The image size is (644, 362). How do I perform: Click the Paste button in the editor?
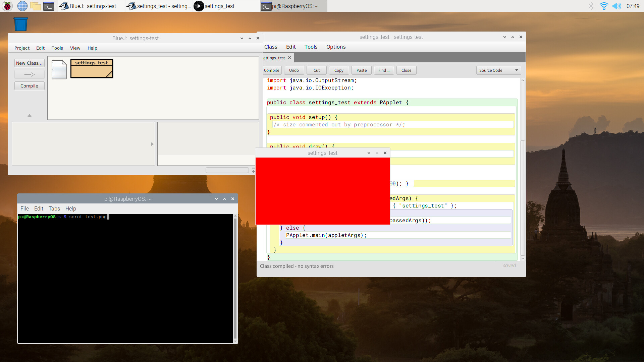point(362,70)
